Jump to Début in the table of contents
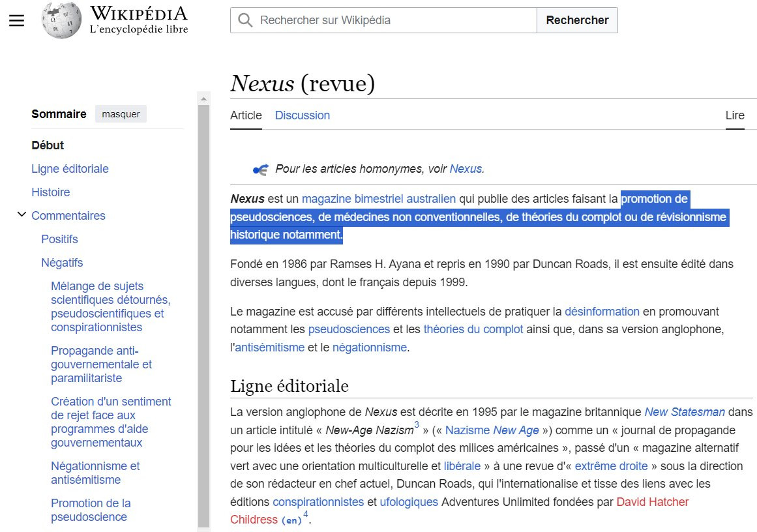Viewport: 757px width, 532px height. point(48,145)
